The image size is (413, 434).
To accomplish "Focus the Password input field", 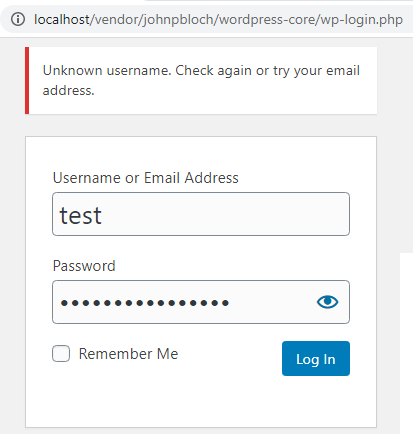I will [x=201, y=302].
